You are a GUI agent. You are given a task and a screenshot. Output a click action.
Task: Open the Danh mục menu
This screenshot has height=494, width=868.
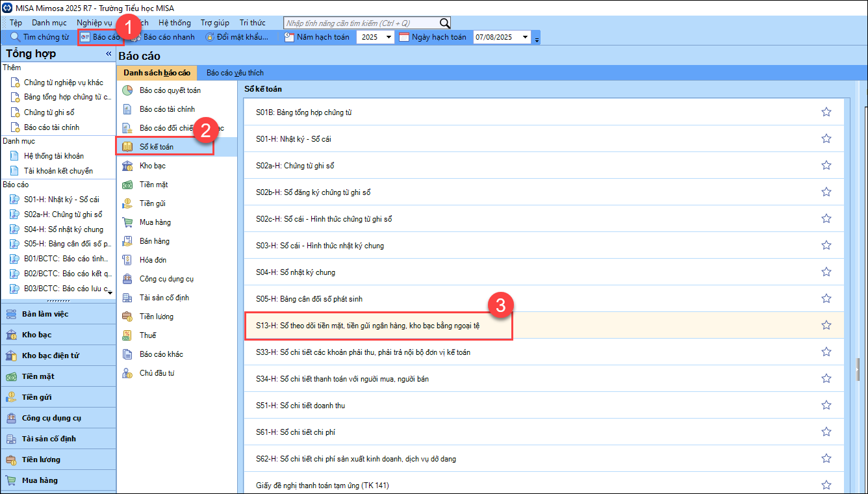click(49, 23)
